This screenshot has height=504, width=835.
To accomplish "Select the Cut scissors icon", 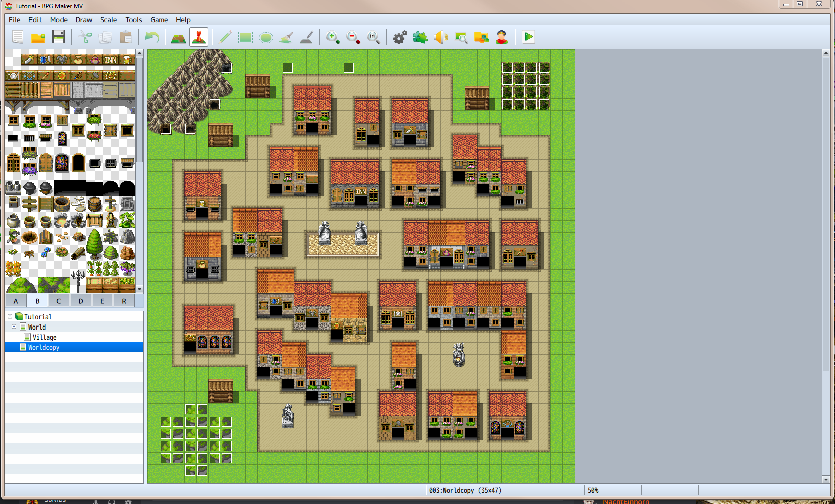I will click(85, 37).
